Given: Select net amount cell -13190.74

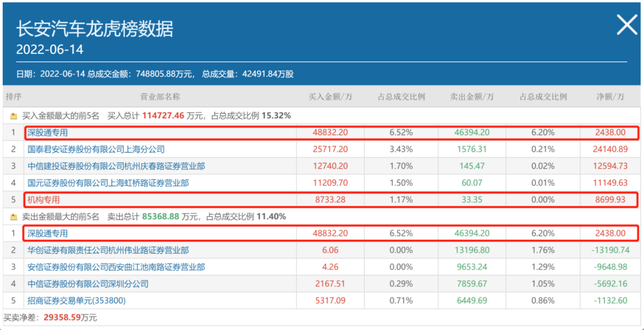Looking at the screenshot, I should 611,250.
